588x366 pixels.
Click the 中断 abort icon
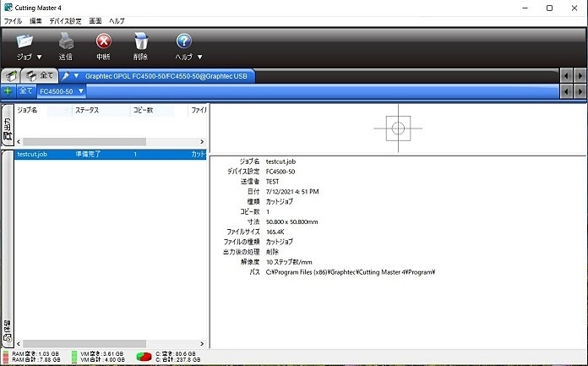104,41
